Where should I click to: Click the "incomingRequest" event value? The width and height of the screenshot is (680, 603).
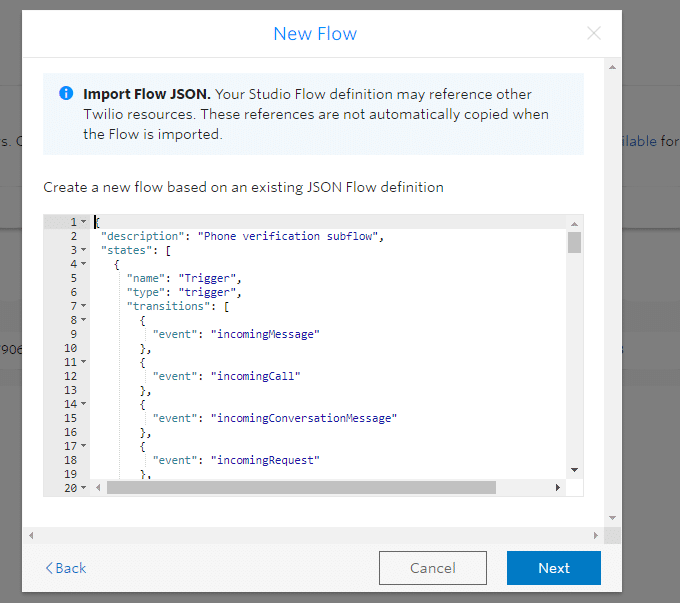[265, 460]
